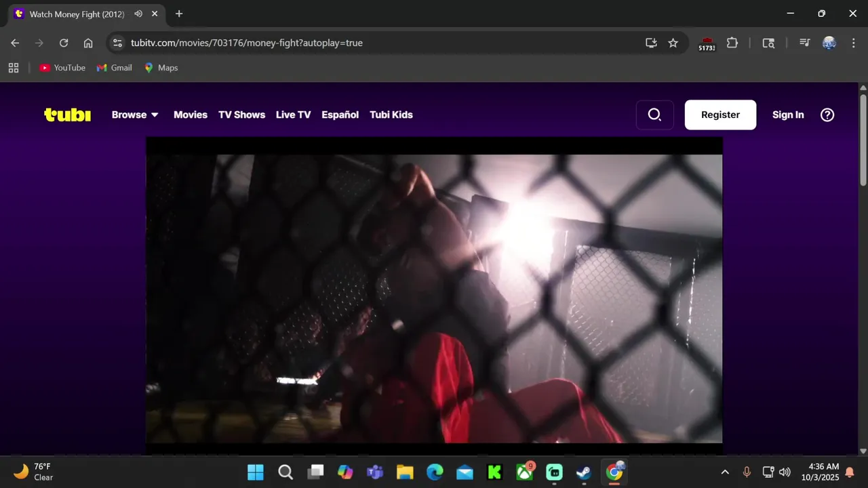Viewport: 868px width, 488px height.
Task: Click the scrollbar down arrow
Action: click(863, 451)
